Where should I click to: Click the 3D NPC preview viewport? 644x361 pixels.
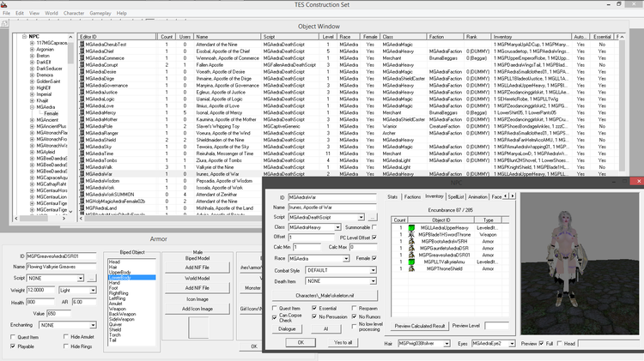click(579, 263)
